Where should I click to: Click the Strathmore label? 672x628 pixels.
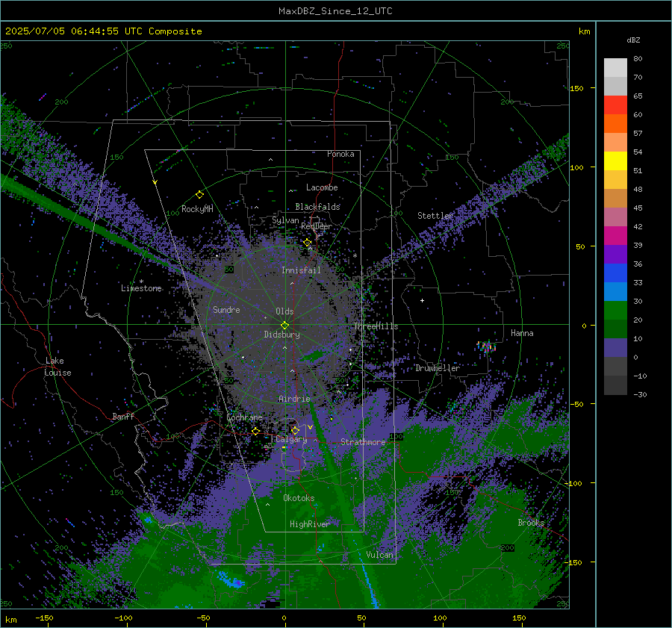click(x=363, y=442)
